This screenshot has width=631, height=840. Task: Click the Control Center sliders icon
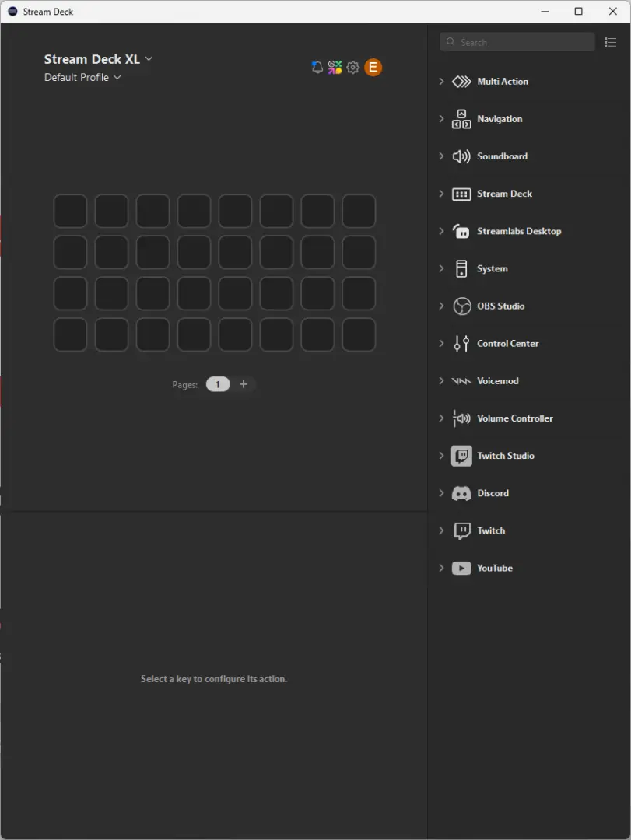point(461,344)
